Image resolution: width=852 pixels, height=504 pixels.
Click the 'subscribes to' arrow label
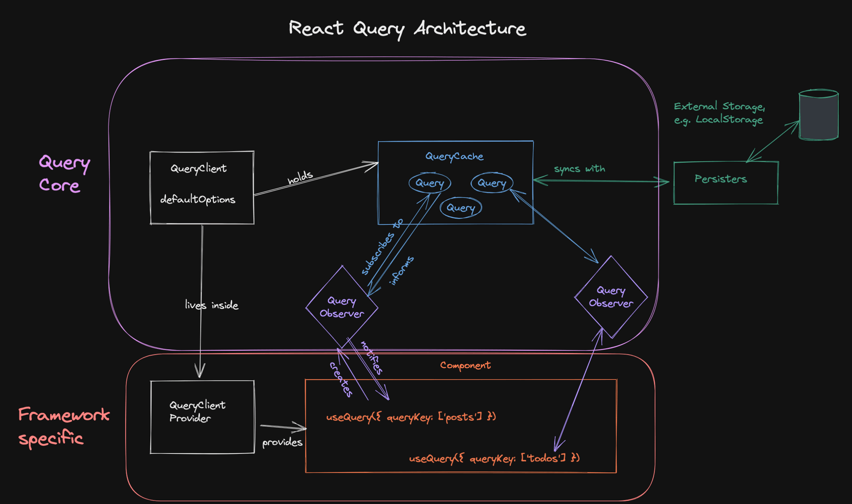[382, 247]
